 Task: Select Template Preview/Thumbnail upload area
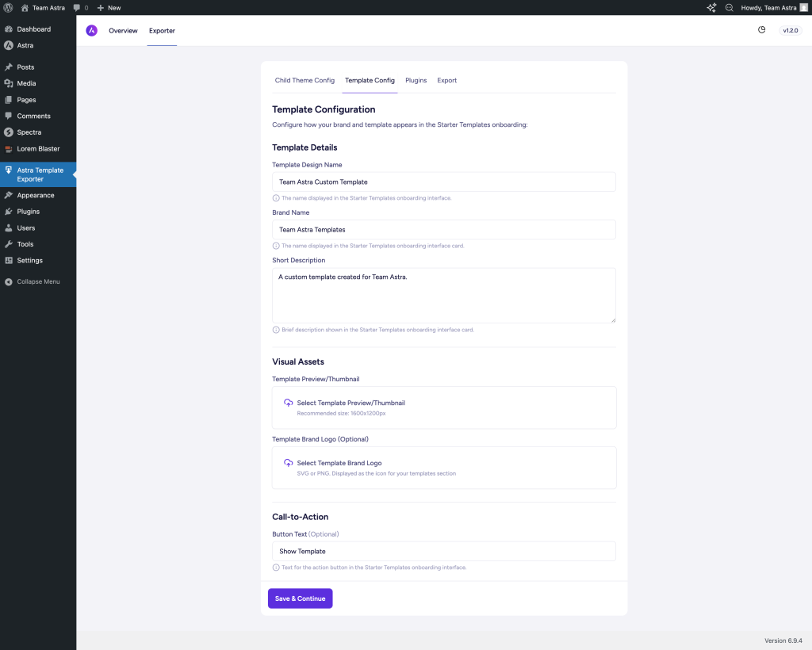(444, 407)
